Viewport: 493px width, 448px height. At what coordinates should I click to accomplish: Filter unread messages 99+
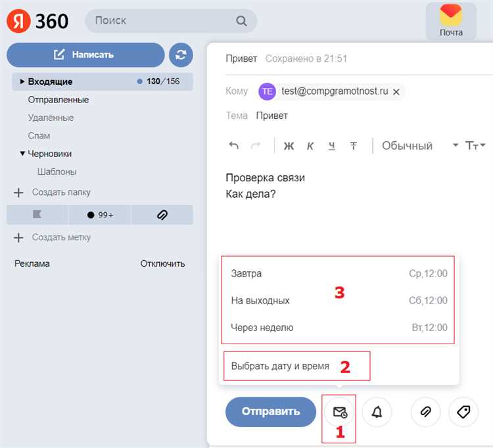[x=99, y=215]
